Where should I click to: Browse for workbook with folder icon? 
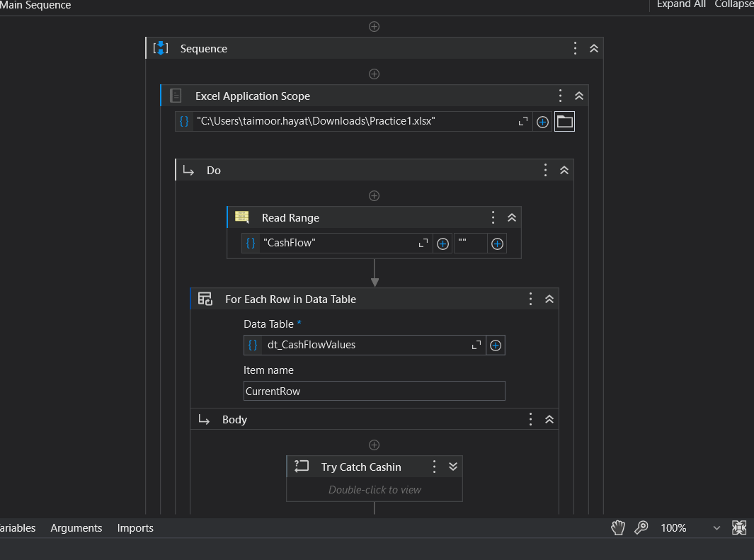564,122
